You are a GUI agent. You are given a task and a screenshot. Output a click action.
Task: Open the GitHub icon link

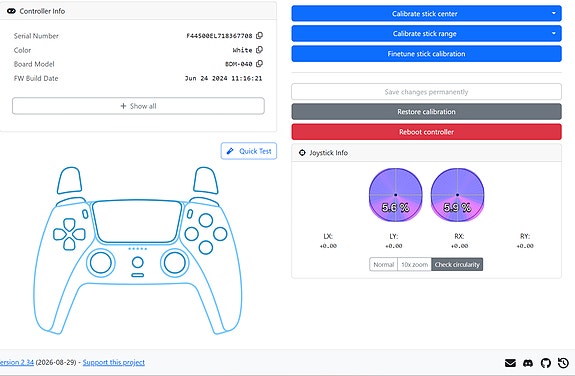tap(546, 363)
